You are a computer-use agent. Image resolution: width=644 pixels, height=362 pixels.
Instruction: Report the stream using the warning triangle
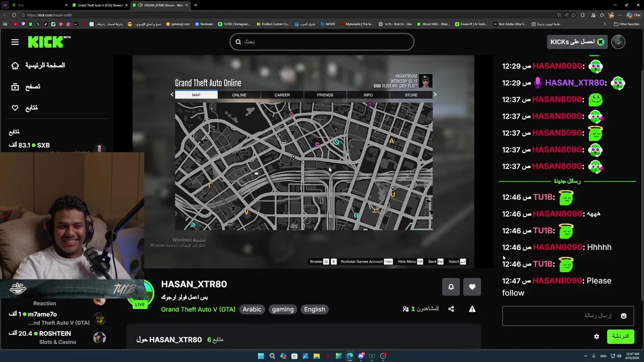(x=472, y=309)
